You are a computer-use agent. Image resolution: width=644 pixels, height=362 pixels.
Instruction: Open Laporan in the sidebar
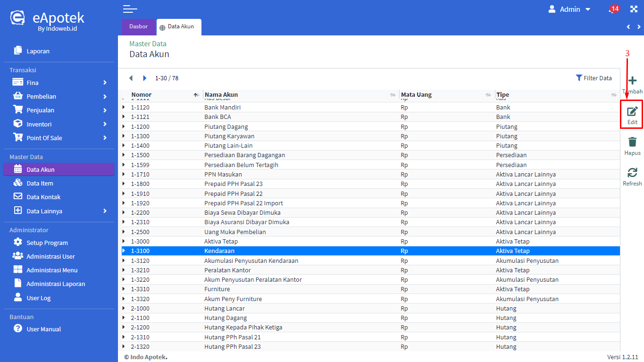pos(38,51)
